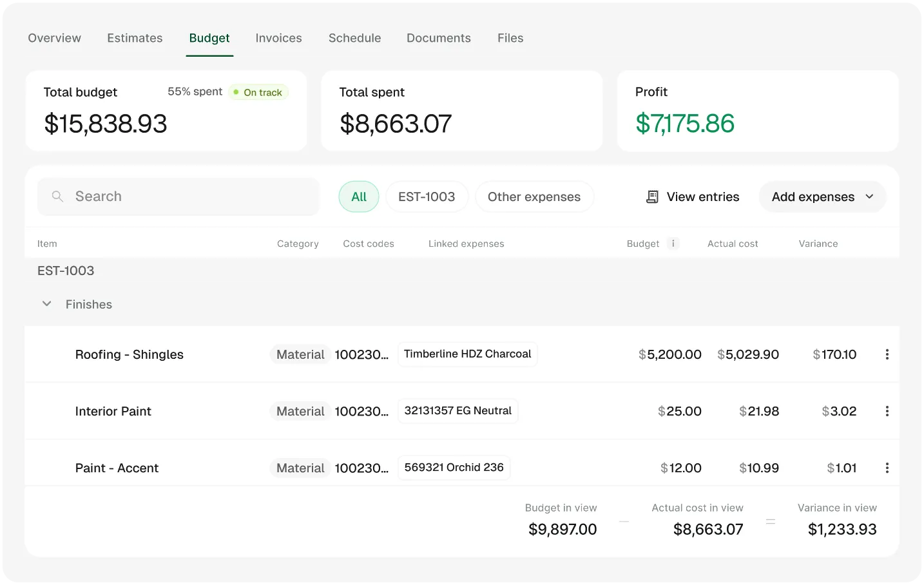The width and height of the screenshot is (924, 585).
Task: Click the Total spent amount $8,663.07
Action: coord(396,124)
